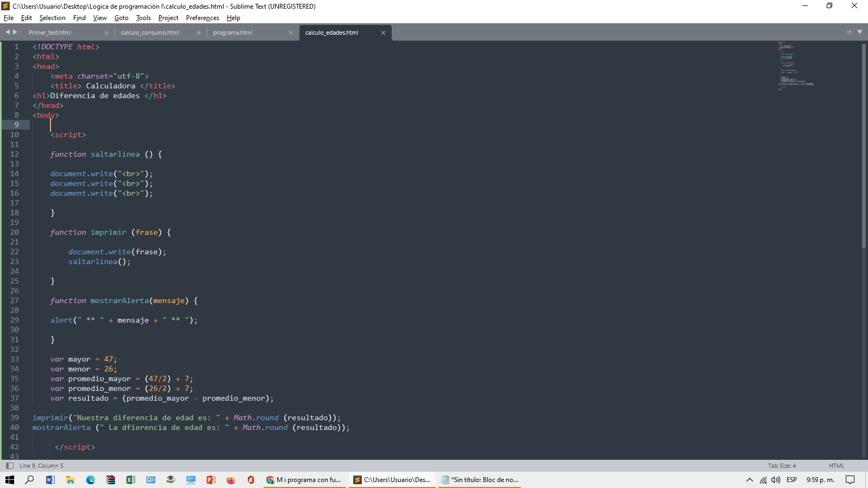Open the volume tray icon
Image resolution: width=868 pixels, height=488 pixels.
coord(776,480)
